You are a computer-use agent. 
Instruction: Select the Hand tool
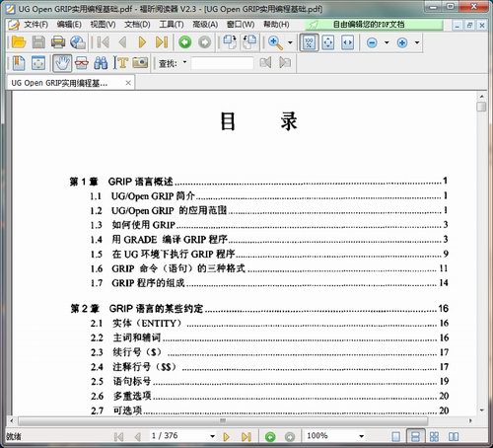pyautogui.click(x=62, y=63)
